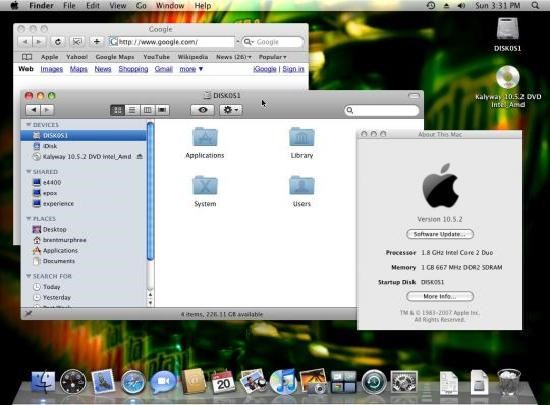Open the Apple menu
This screenshot has height=405, width=550.
tap(14, 6)
